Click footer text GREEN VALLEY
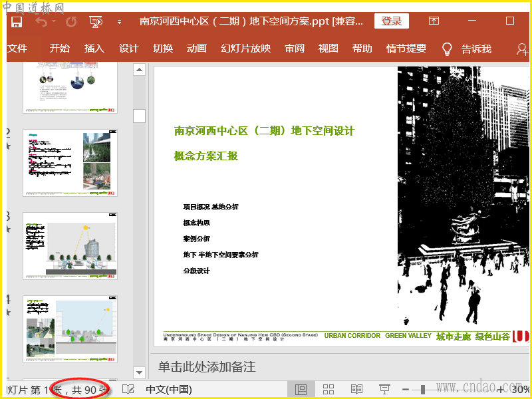The width and height of the screenshot is (532, 399). [408, 336]
